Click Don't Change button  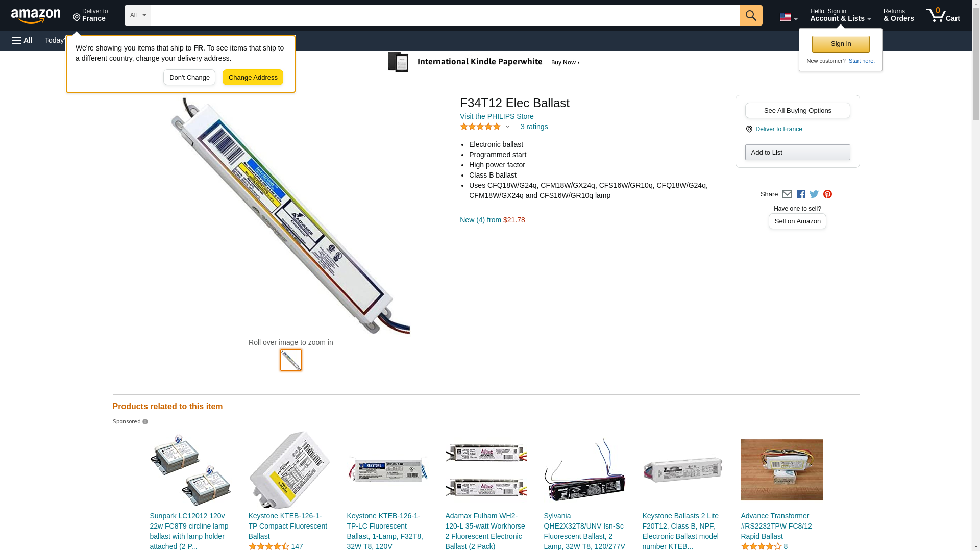(189, 78)
